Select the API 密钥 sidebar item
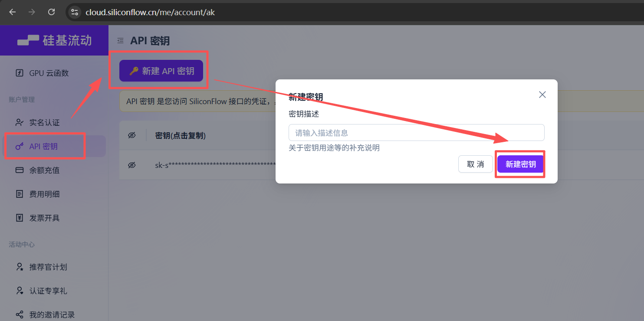 (54, 146)
